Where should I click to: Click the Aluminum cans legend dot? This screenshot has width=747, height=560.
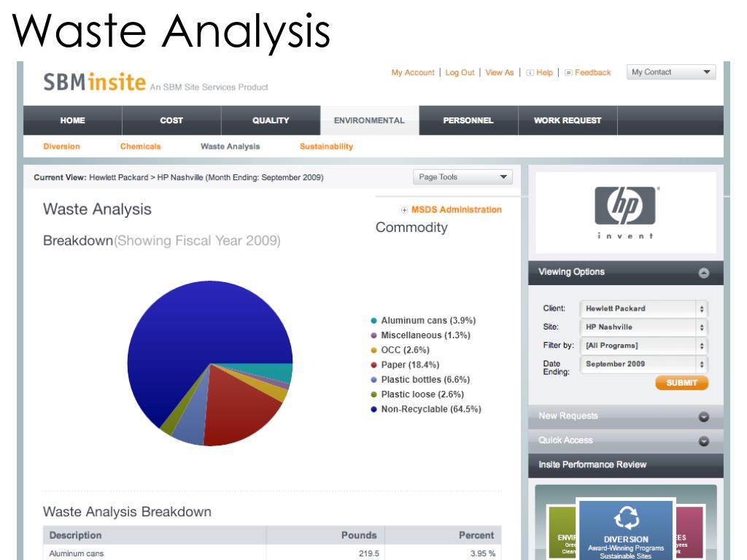(x=373, y=321)
